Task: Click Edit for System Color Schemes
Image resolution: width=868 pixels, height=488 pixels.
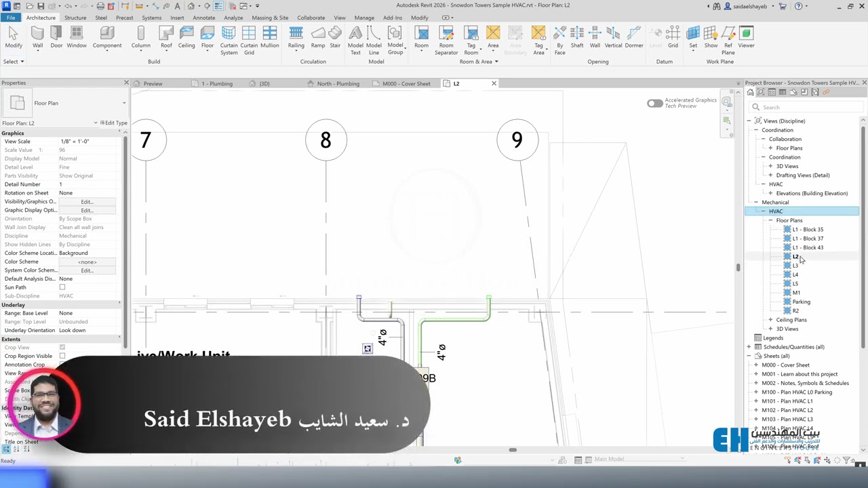Action: 87,270
